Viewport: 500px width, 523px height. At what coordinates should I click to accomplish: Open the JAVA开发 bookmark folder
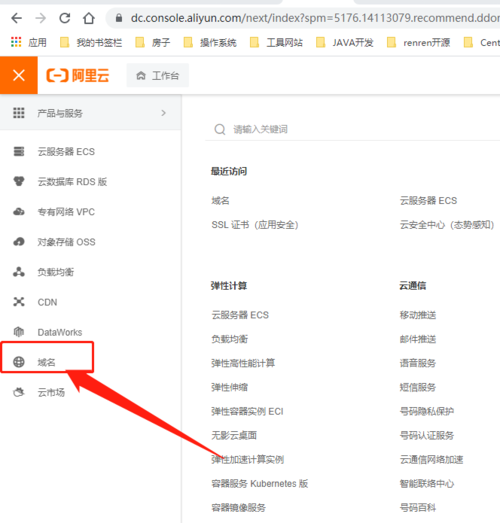(345, 42)
